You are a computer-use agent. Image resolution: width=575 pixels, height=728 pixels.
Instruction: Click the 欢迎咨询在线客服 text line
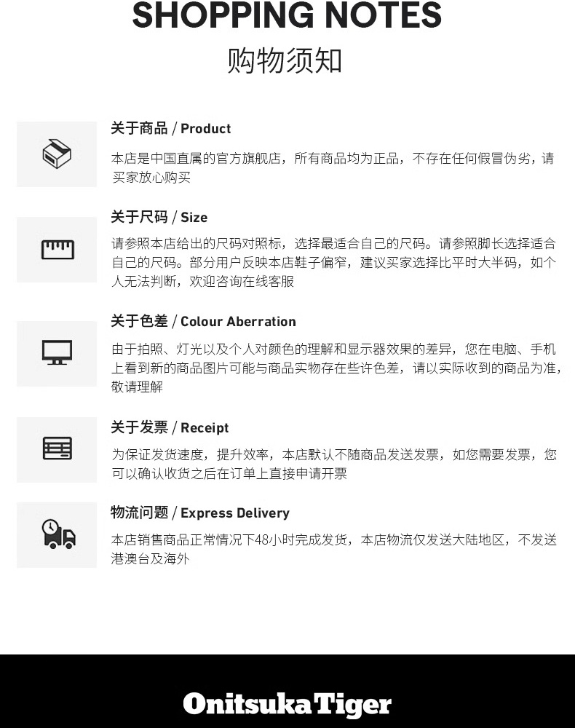coord(242,281)
